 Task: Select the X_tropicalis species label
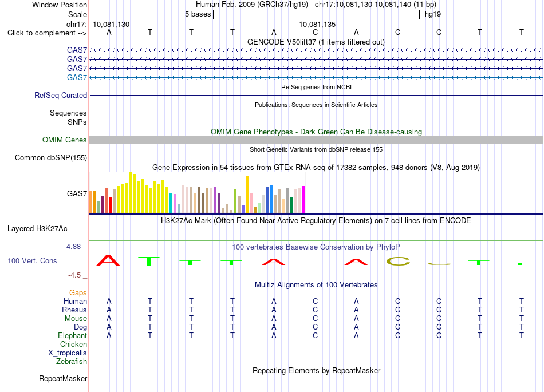pyautogui.click(x=68, y=353)
